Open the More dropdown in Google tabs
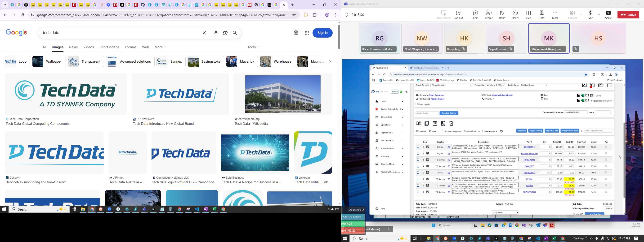Screen dimensions: 644x242 [160, 47]
